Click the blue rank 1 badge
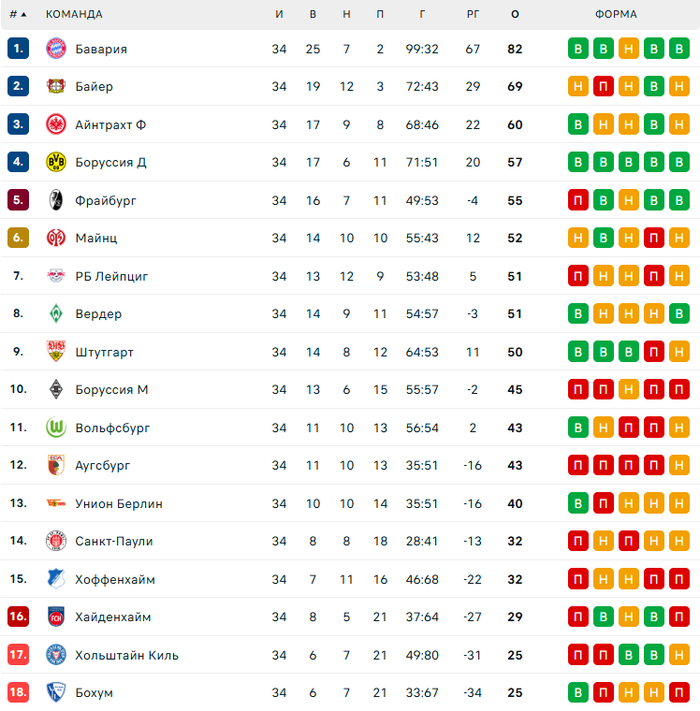Image resolution: width=700 pixels, height=711 pixels. coord(18,49)
